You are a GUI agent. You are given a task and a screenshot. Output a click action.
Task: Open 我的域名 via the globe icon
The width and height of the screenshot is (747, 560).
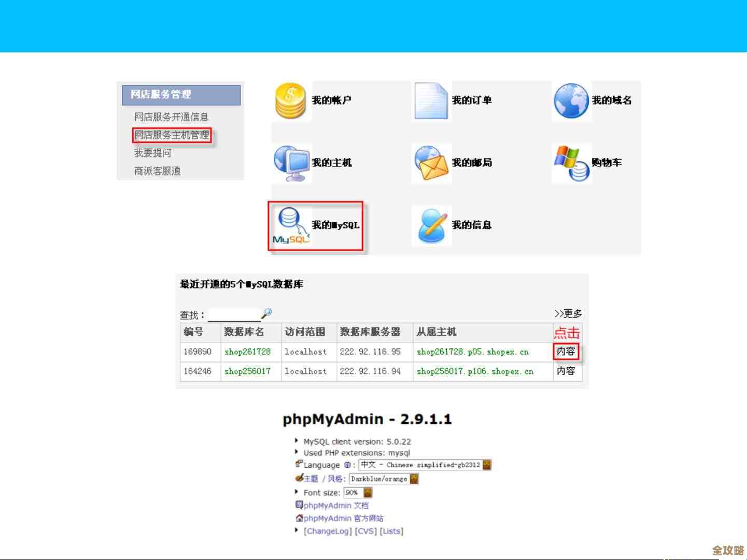[x=571, y=100]
